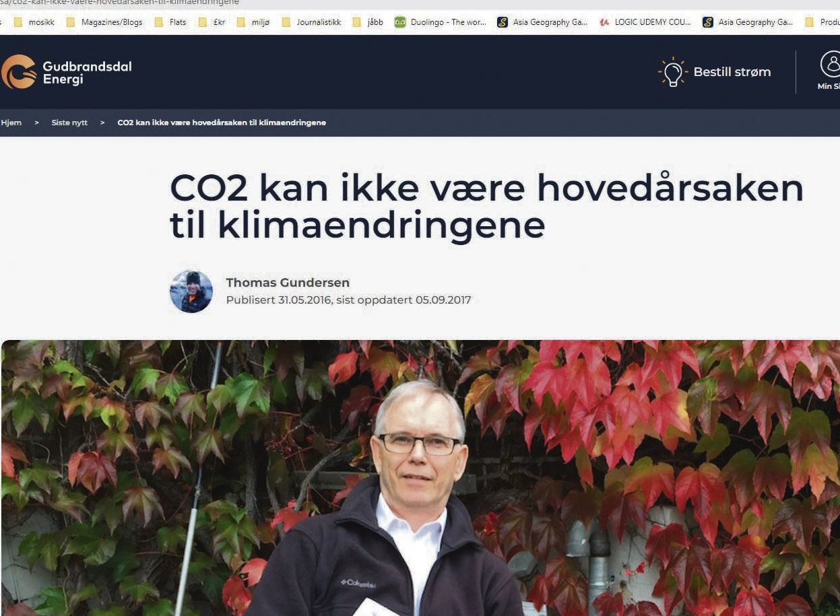Click Thomas Gundersen's author avatar

[191, 292]
